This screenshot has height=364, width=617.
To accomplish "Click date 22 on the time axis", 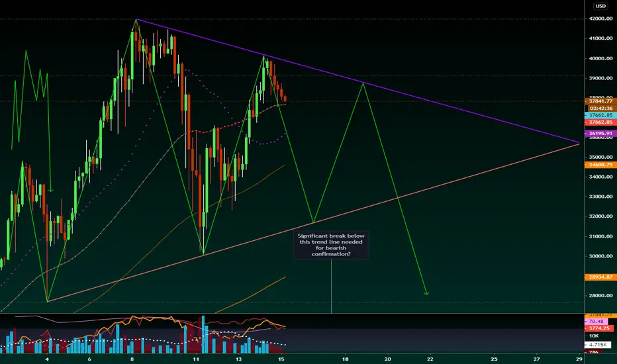I will tap(430, 359).
